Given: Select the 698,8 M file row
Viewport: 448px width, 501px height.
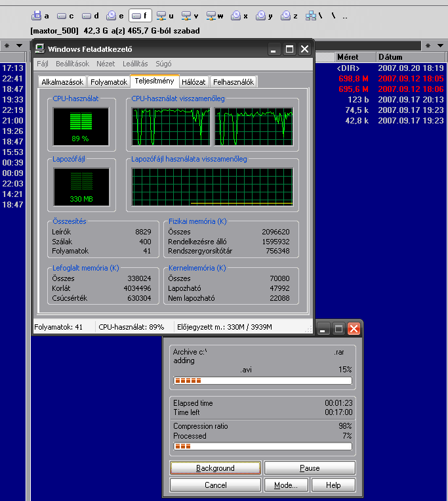Looking at the screenshot, I should tap(382, 79).
